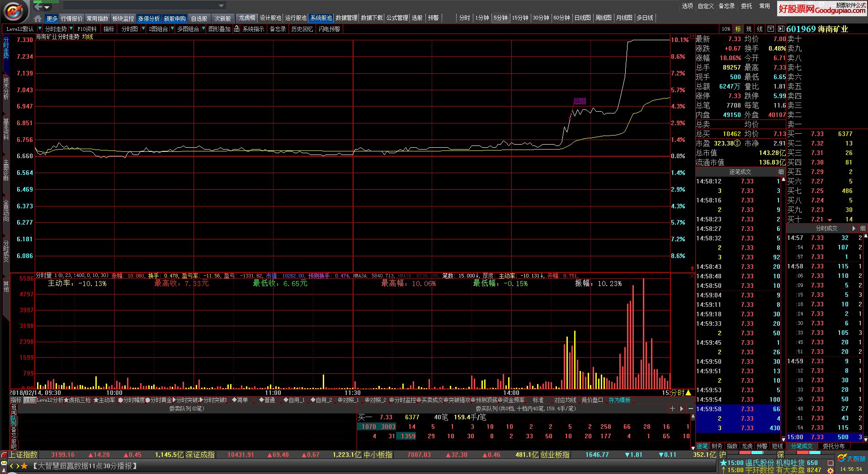Select the 股吧 vertical side tab
Screen dimensions: 868x474
click(x=14, y=444)
